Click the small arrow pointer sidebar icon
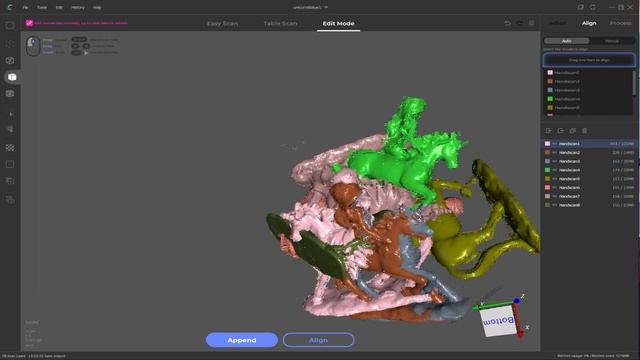The width and height of the screenshot is (640, 360). click(11, 114)
